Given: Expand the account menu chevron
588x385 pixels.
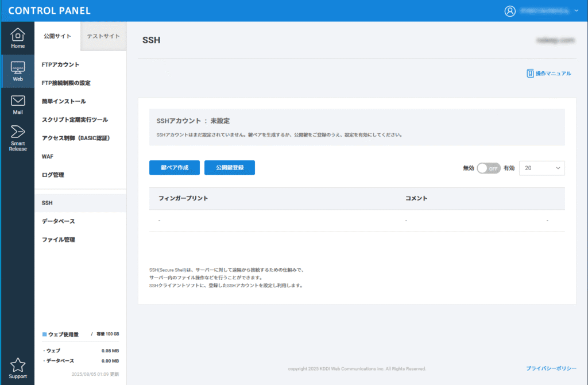Looking at the screenshot, I should pyautogui.click(x=577, y=11).
